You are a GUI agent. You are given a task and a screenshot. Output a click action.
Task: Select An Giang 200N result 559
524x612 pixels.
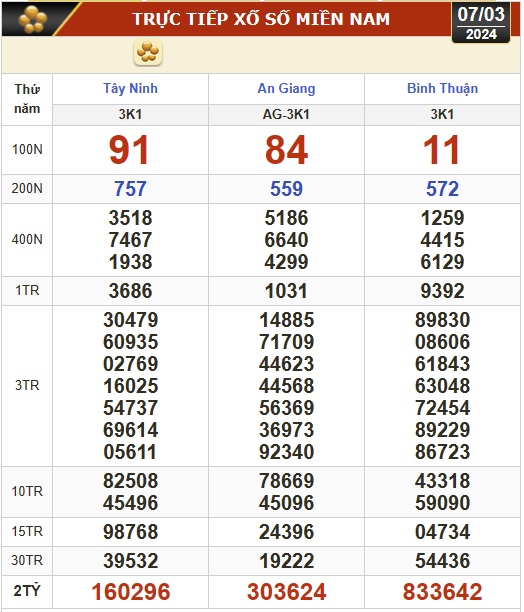click(286, 189)
